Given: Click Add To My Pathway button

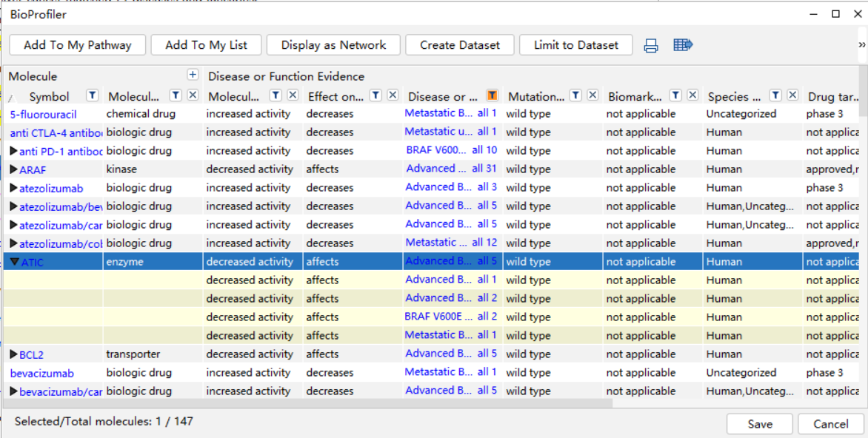Looking at the screenshot, I should pos(77,45).
